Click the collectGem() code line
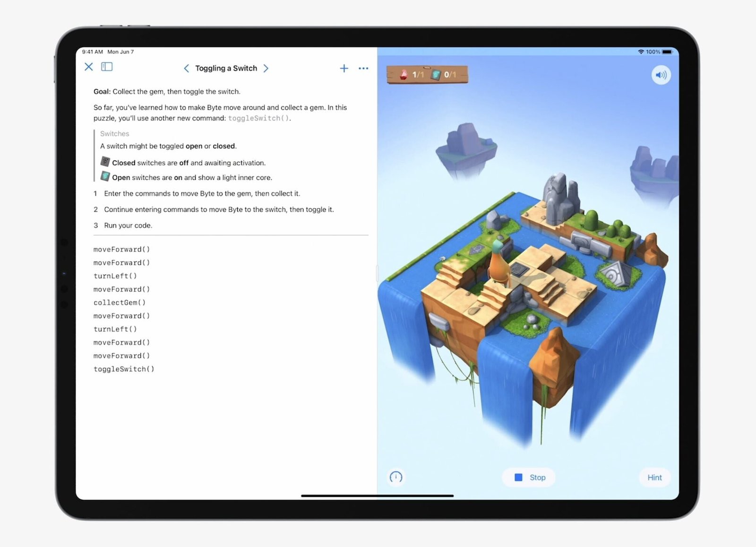 click(120, 303)
